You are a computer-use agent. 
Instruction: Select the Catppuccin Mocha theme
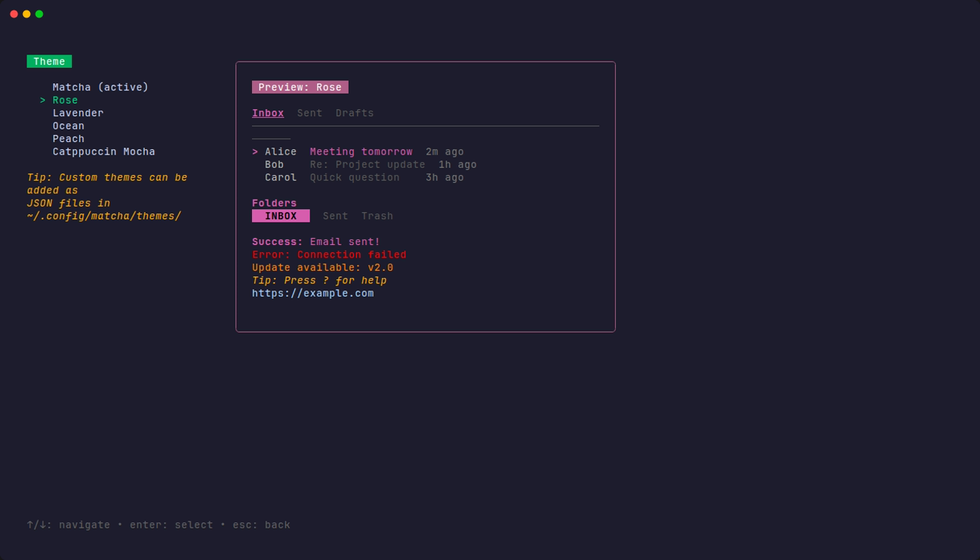pyautogui.click(x=104, y=151)
